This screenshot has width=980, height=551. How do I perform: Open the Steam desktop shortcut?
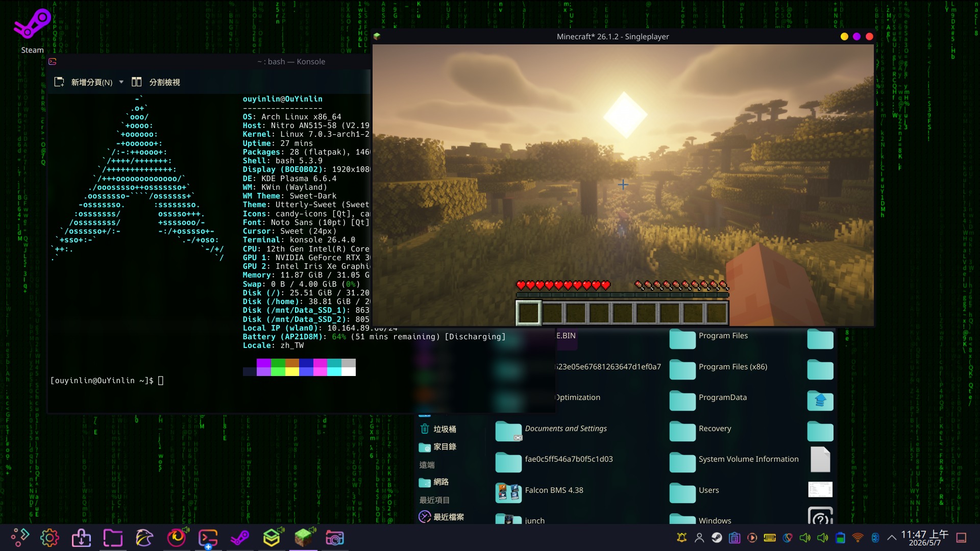[x=32, y=31]
